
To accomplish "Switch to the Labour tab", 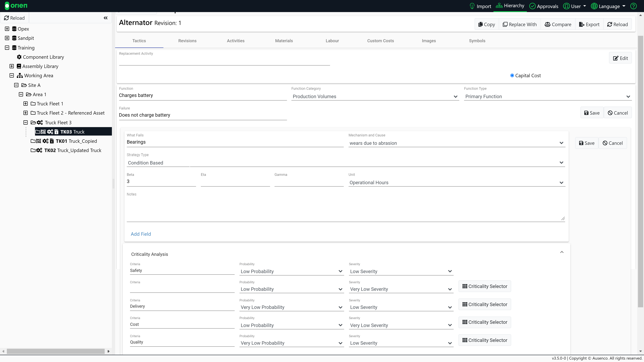I will coord(332,41).
